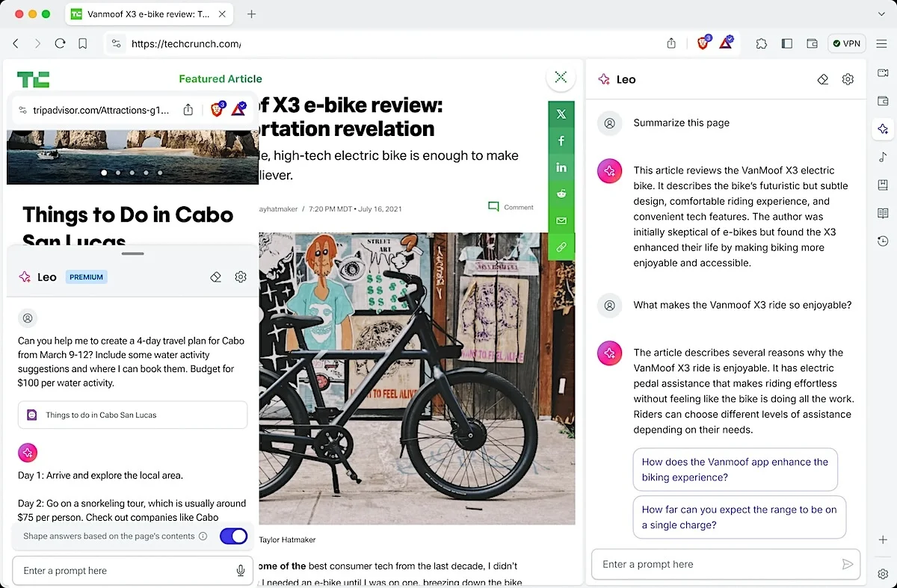This screenshot has height=588, width=897.
Task: Open Things to do in Cabo San Lucas page chip
Action: click(x=132, y=415)
